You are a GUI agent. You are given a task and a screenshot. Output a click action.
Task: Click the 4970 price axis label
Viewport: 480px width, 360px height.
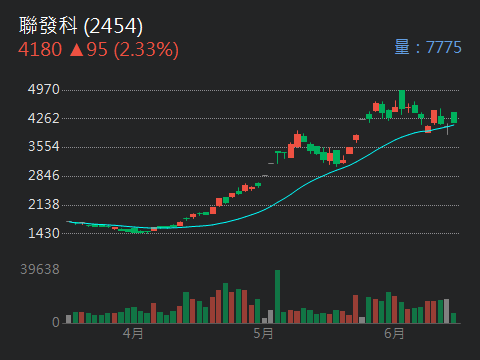[x=44, y=89]
